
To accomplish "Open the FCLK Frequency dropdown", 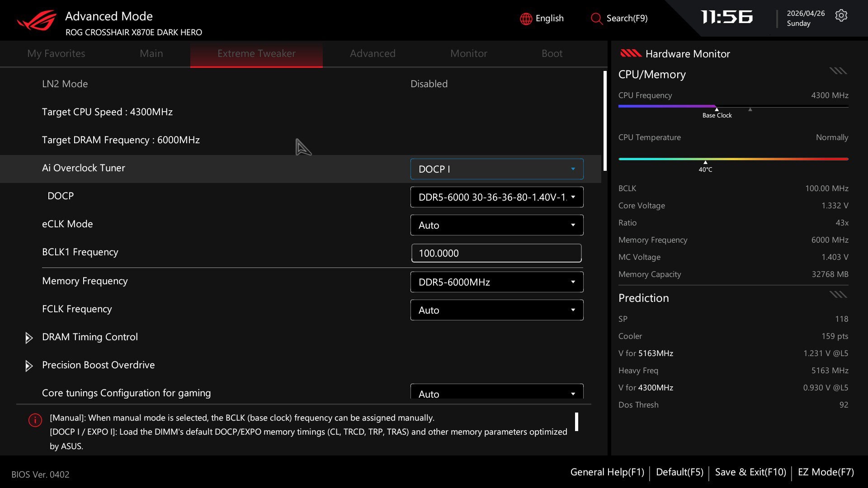I will pyautogui.click(x=496, y=310).
